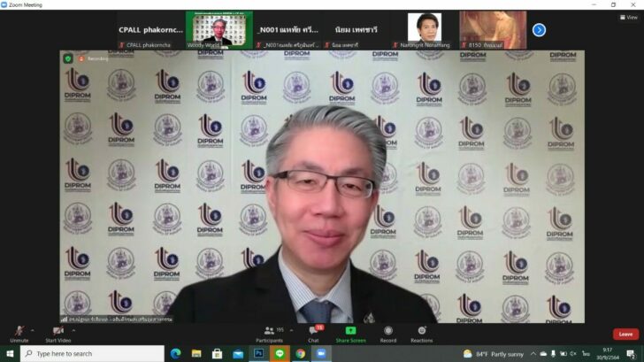
Task: Click the OneDrive cloud tray icon
Action: click(543, 354)
